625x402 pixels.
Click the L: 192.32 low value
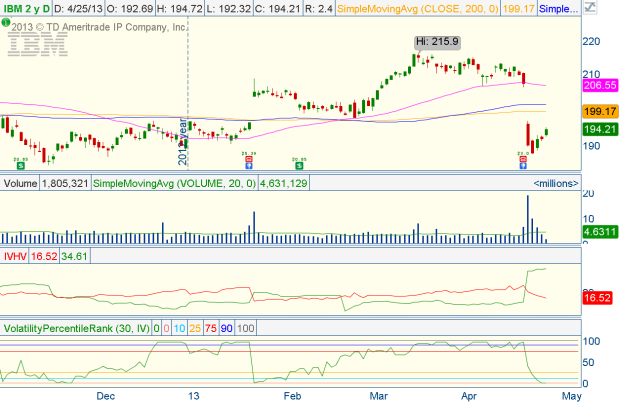(229, 8)
